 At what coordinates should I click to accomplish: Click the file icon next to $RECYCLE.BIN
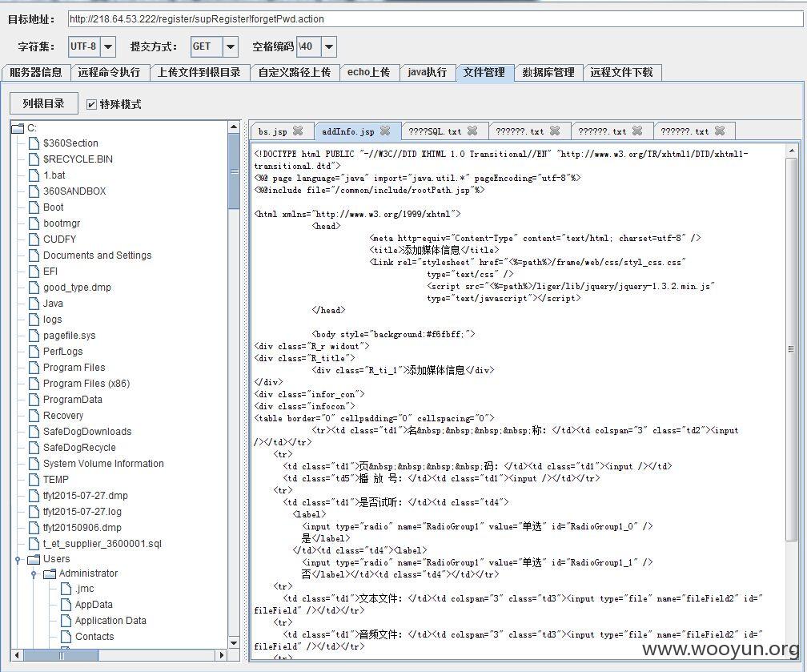click(34, 159)
